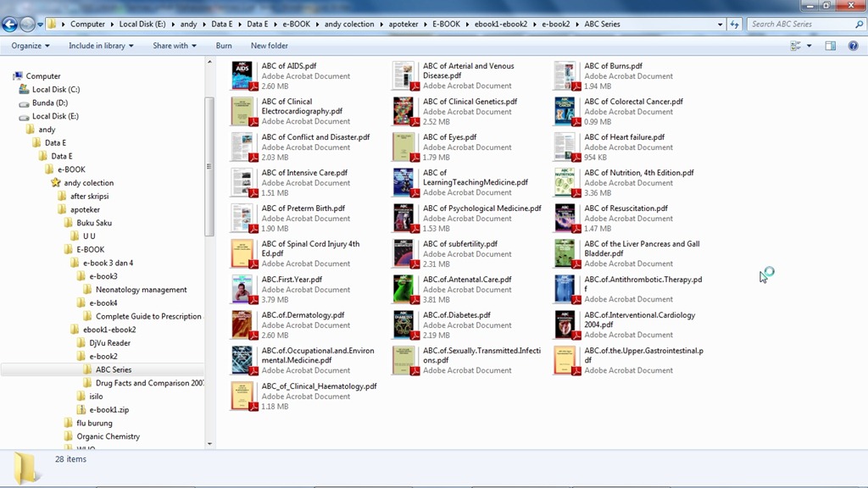Click the refresh button beside address bar
Image resolution: width=868 pixels, height=488 pixels.
735,25
